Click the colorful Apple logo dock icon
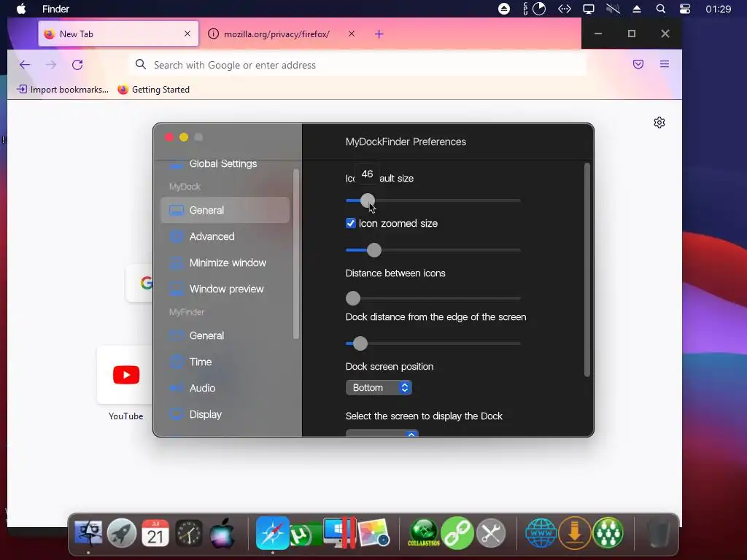The height and width of the screenshot is (560, 747). 222,533
